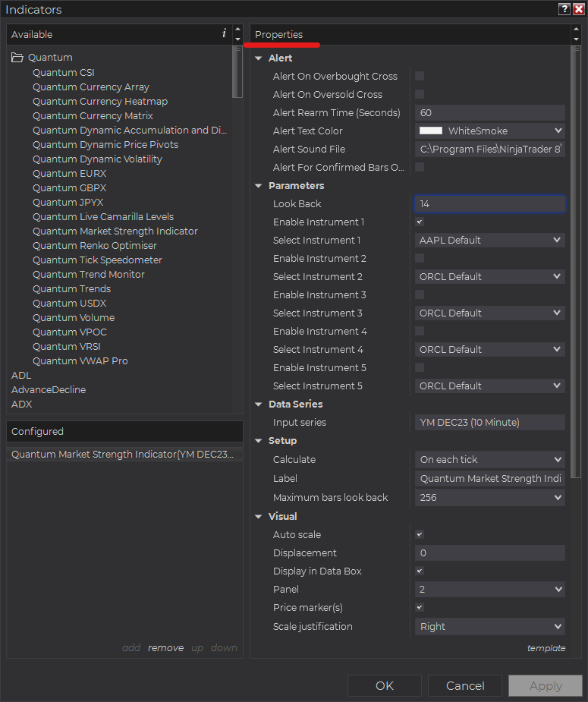
Task: Select Quantum Tick Speedometer
Action: pos(97,260)
